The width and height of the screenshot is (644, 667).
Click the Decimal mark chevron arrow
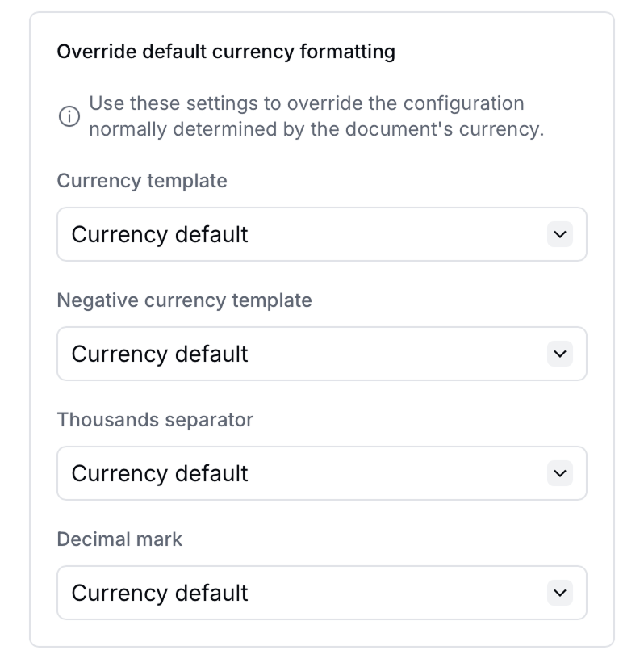click(x=560, y=593)
